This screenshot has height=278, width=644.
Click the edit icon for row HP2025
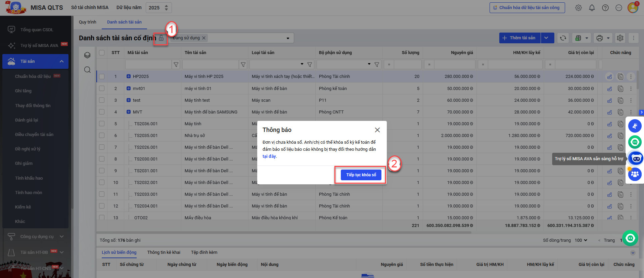click(x=609, y=77)
